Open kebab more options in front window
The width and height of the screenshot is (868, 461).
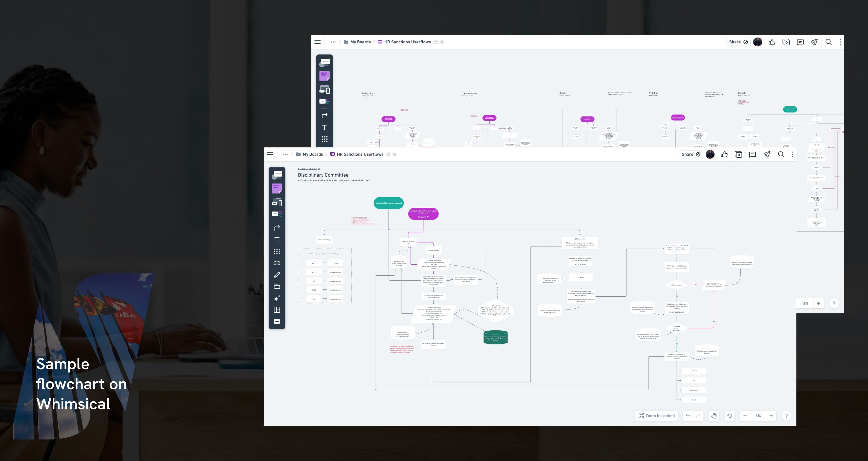point(793,154)
